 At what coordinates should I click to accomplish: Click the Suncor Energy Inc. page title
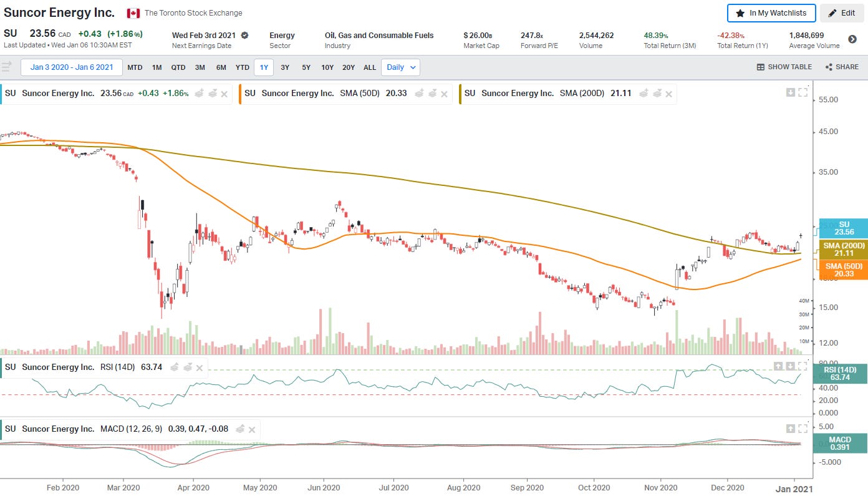tap(59, 12)
